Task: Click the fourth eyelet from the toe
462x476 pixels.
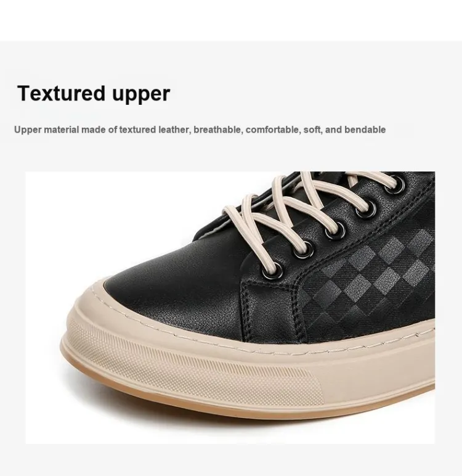Action: 366,210
